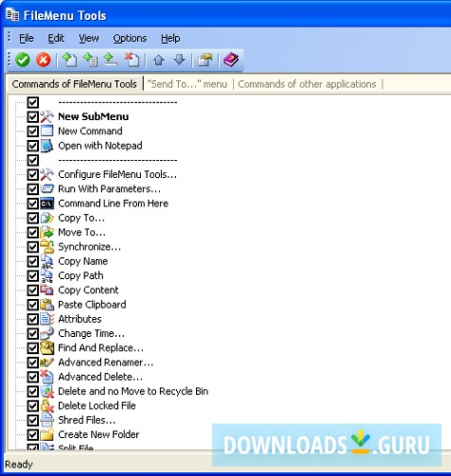Click the Shred Files icon
Screen dimensions: 451x476
(47, 420)
